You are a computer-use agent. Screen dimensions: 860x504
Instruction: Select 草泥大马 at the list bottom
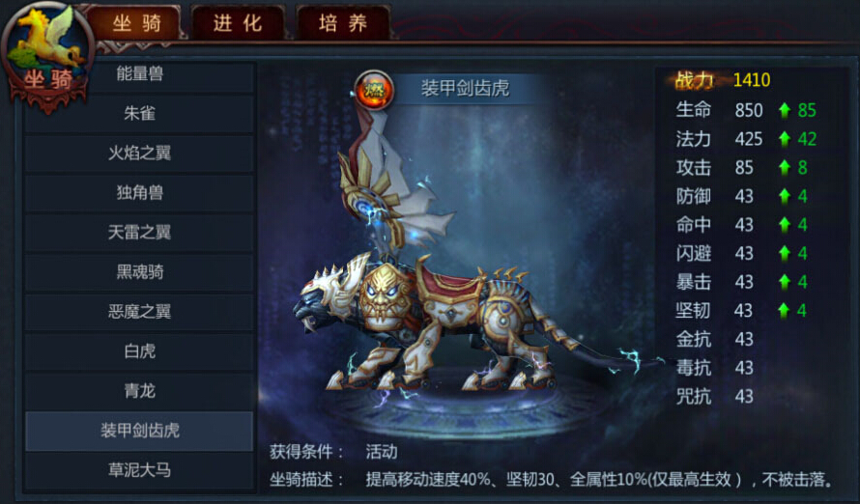139,470
